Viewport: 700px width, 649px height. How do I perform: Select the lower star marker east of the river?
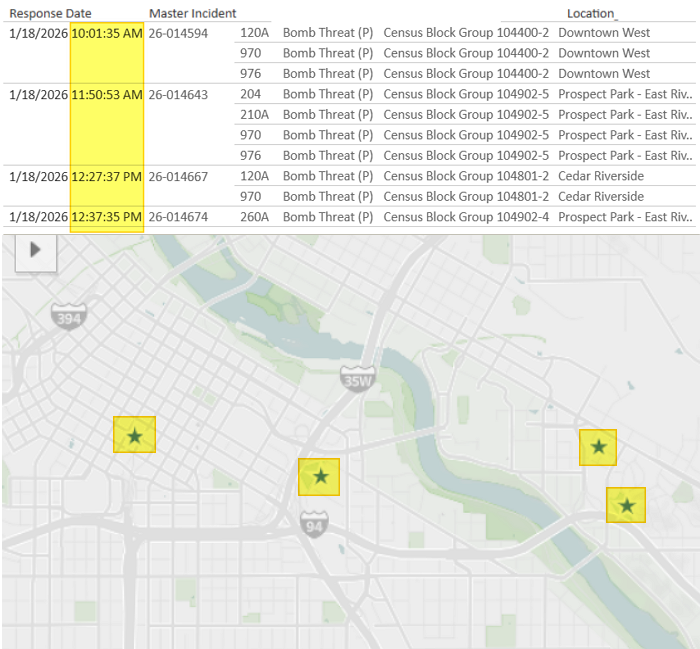tap(626, 505)
